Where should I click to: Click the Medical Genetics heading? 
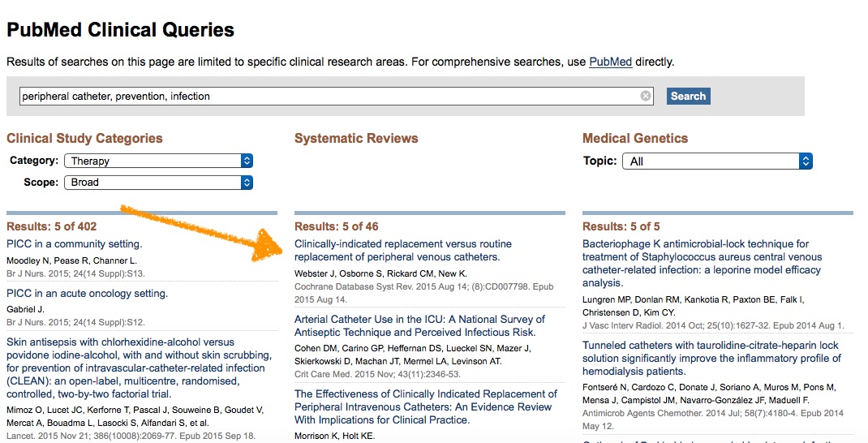click(635, 139)
